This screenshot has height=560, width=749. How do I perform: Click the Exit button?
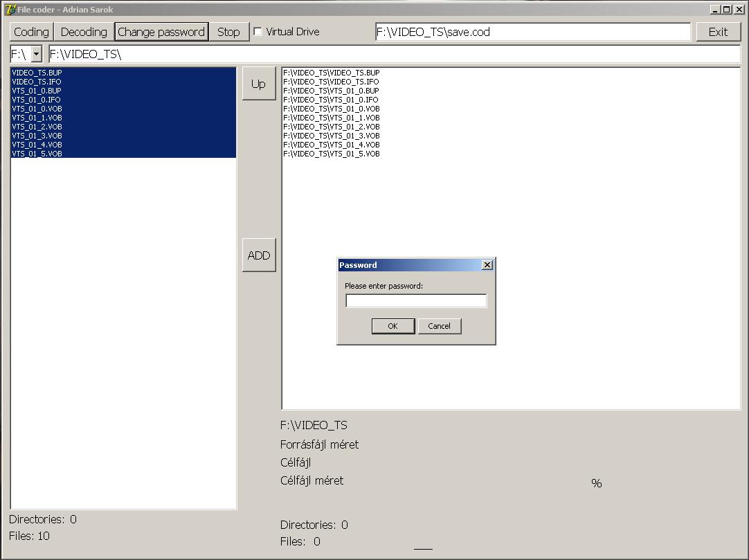[718, 32]
